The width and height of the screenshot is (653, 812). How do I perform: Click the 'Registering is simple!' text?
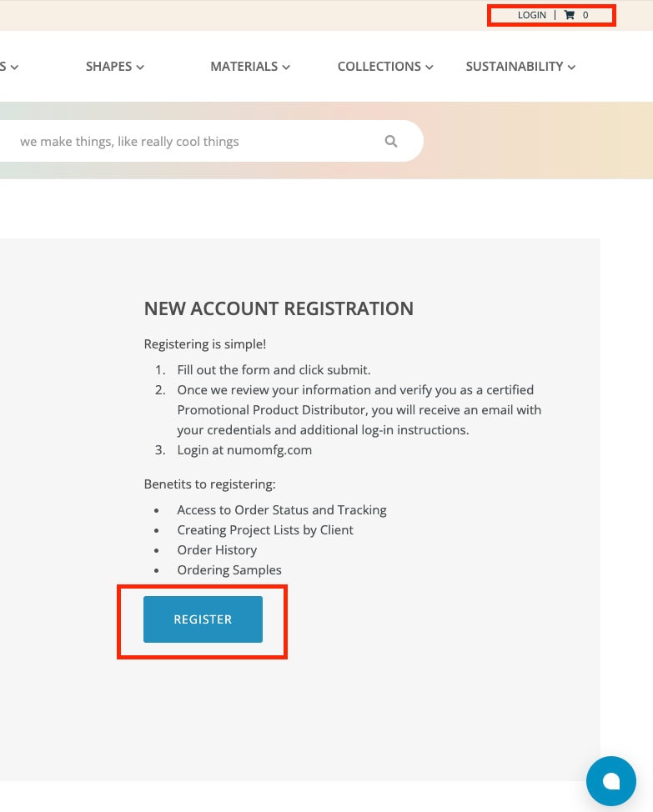(x=205, y=344)
